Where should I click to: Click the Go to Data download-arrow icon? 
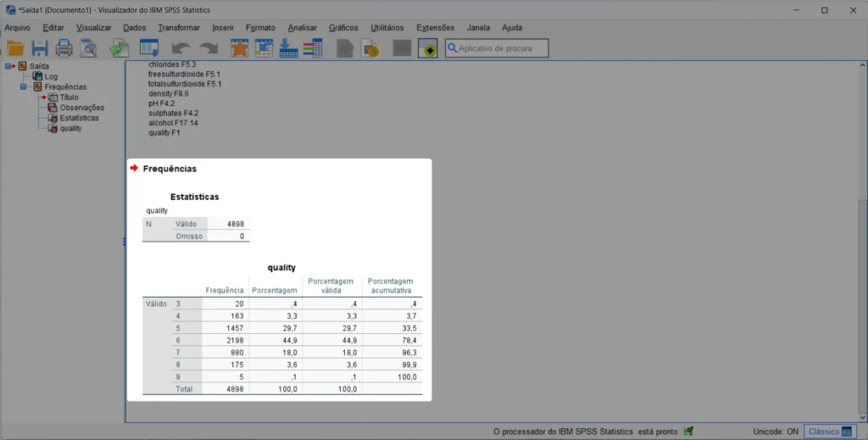[x=289, y=48]
